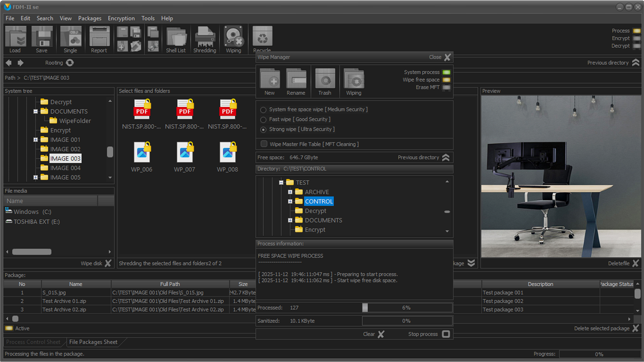The width and height of the screenshot is (644, 362).
Task: Switch to Process Control Sheet tab
Action: (x=33, y=342)
